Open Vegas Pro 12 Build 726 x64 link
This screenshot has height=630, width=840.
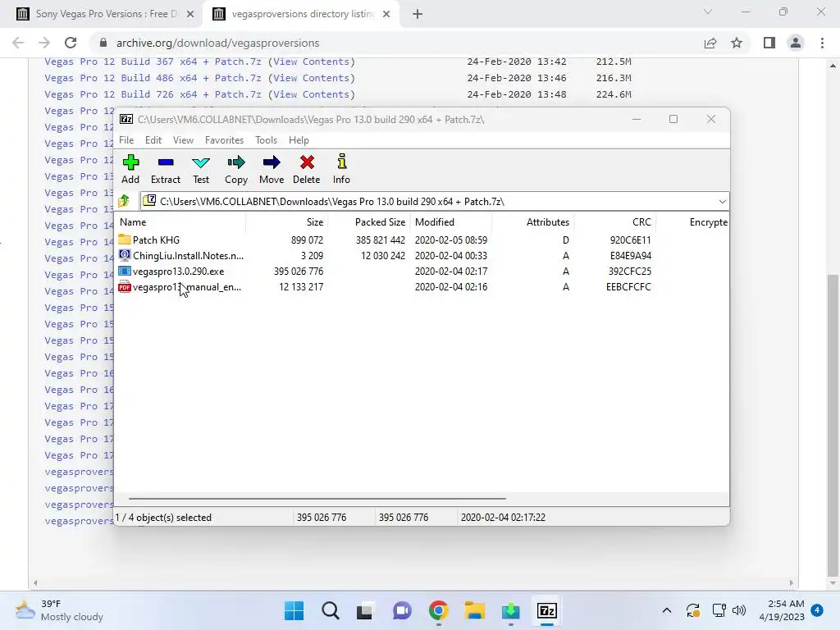pos(153,94)
